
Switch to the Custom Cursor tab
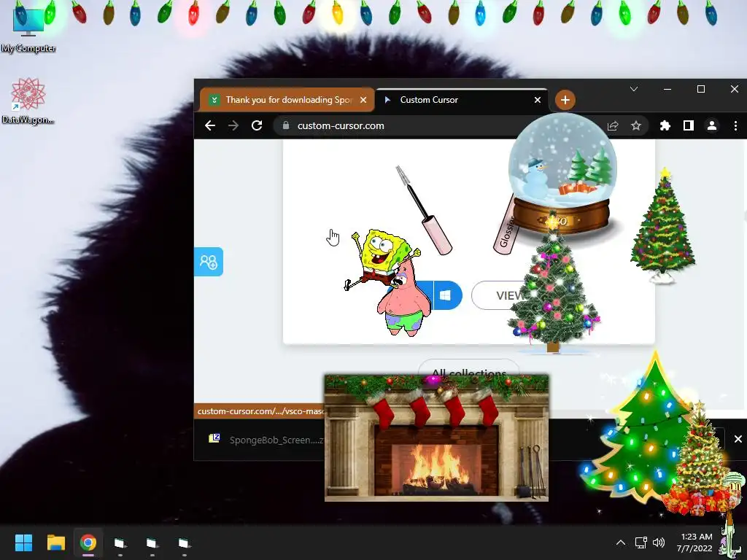[462, 99]
